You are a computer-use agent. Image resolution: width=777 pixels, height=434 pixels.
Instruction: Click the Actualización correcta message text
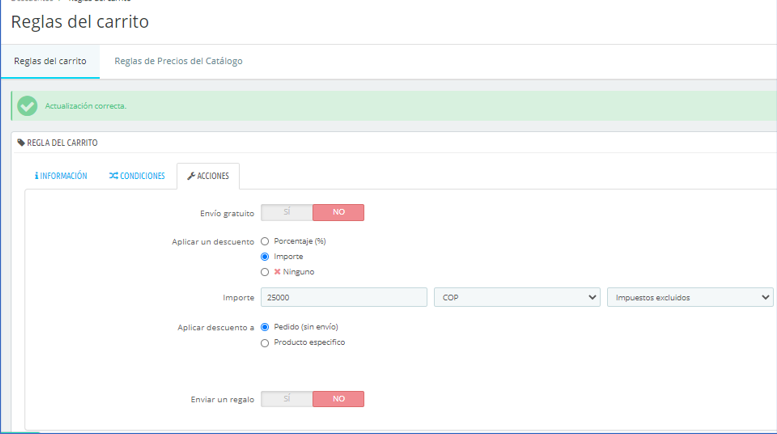pos(86,106)
